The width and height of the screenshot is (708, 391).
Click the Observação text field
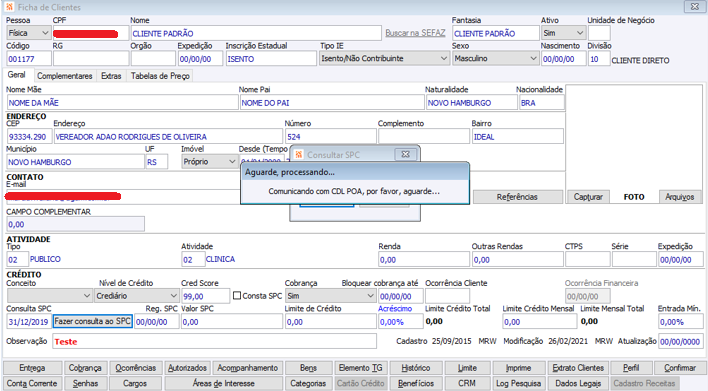pyautogui.click(x=214, y=341)
